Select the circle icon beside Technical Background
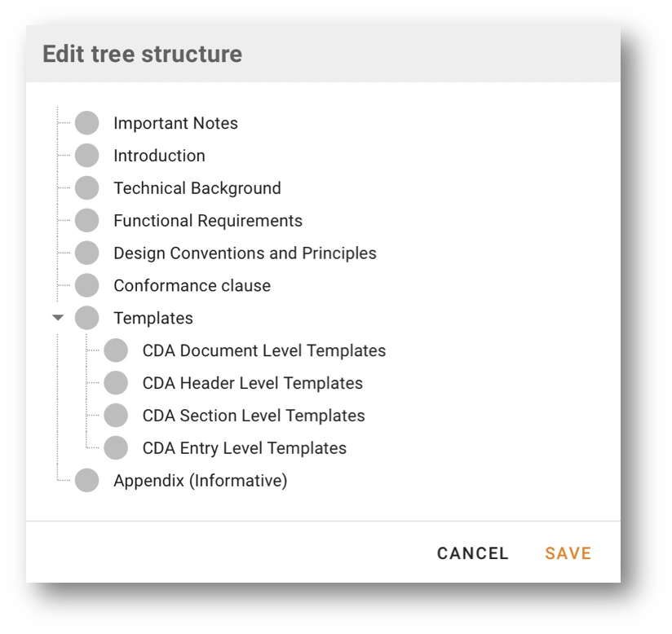Screen dimensions: 672x634 [x=87, y=188]
